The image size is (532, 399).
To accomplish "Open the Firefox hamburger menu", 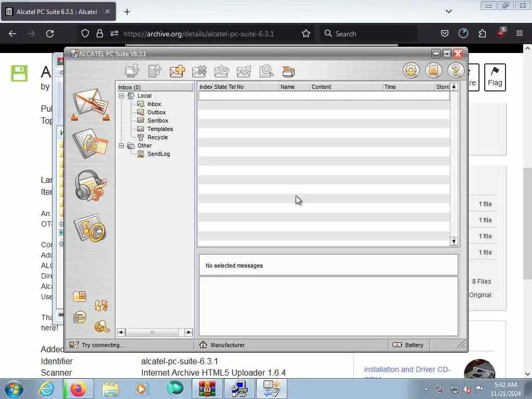I will click(x=519, y=33).
